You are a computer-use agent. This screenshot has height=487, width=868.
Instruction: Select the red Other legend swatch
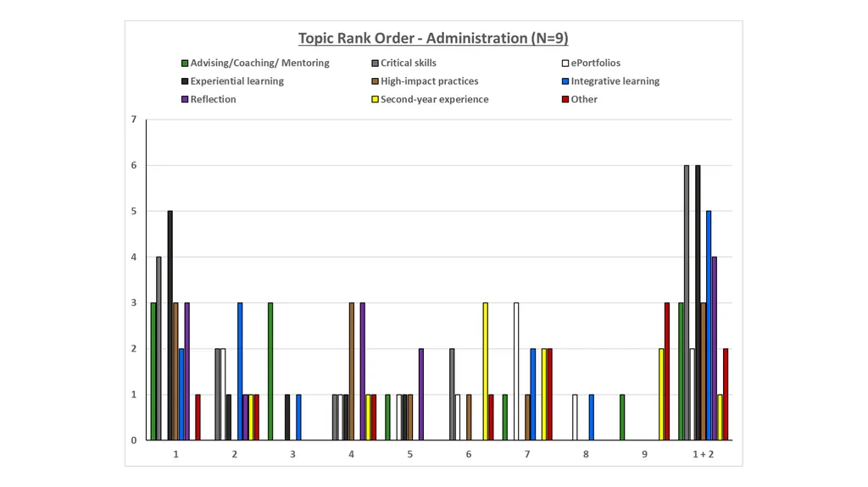[565, 100]
